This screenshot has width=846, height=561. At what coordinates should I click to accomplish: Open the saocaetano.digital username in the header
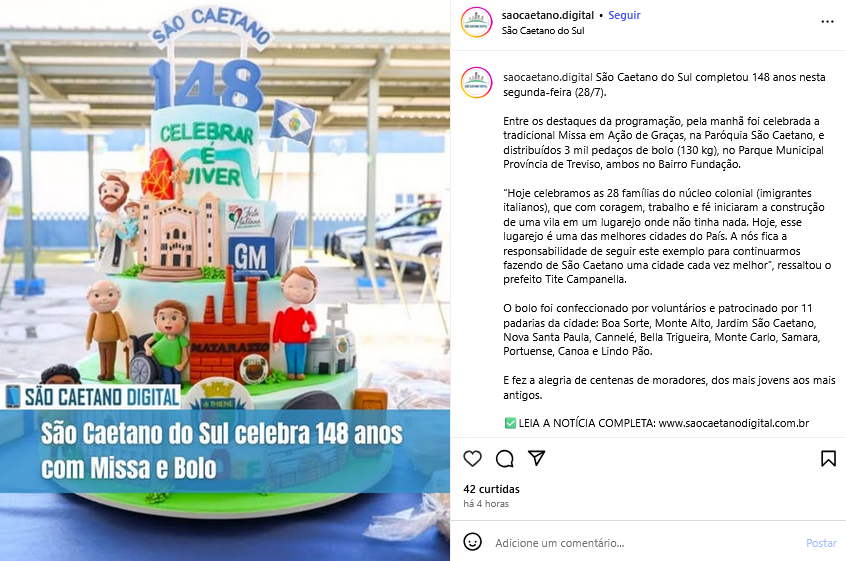(548, 15)
